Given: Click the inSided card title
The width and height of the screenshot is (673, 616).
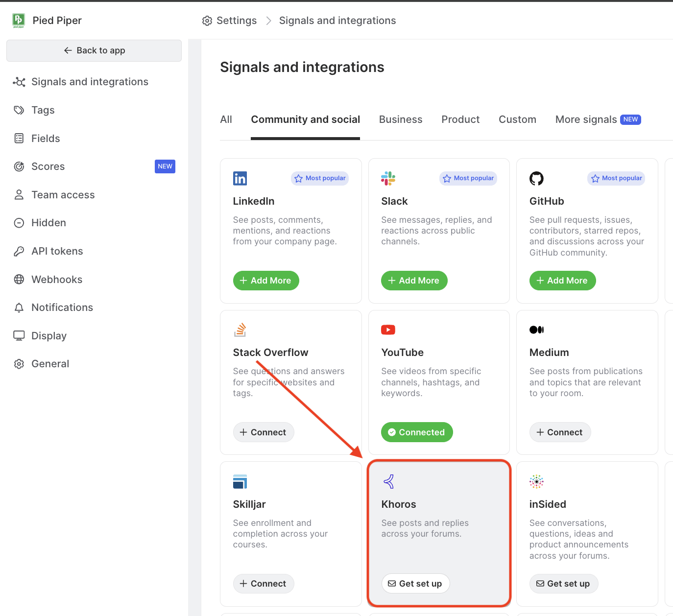Looking at the screenshot, I should (x=548, y=504).
